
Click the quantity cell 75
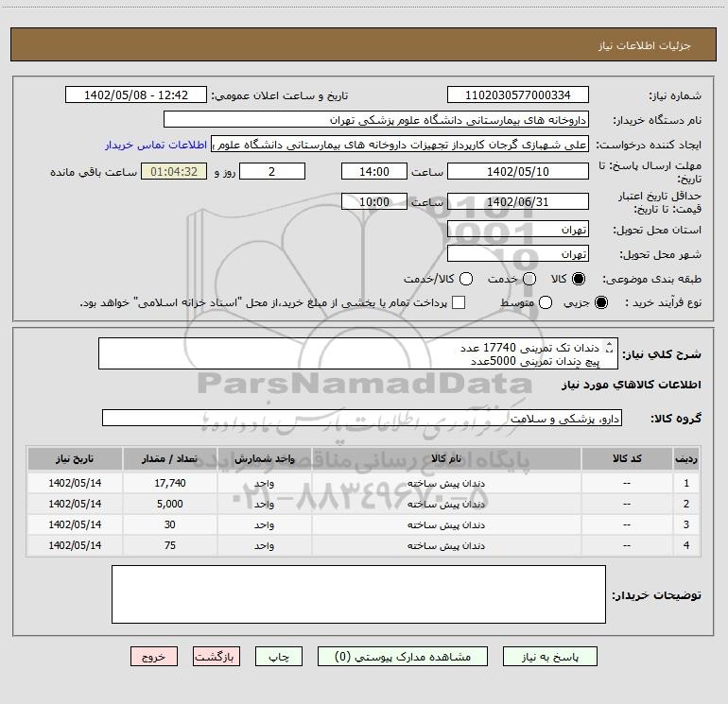(169, 545)
